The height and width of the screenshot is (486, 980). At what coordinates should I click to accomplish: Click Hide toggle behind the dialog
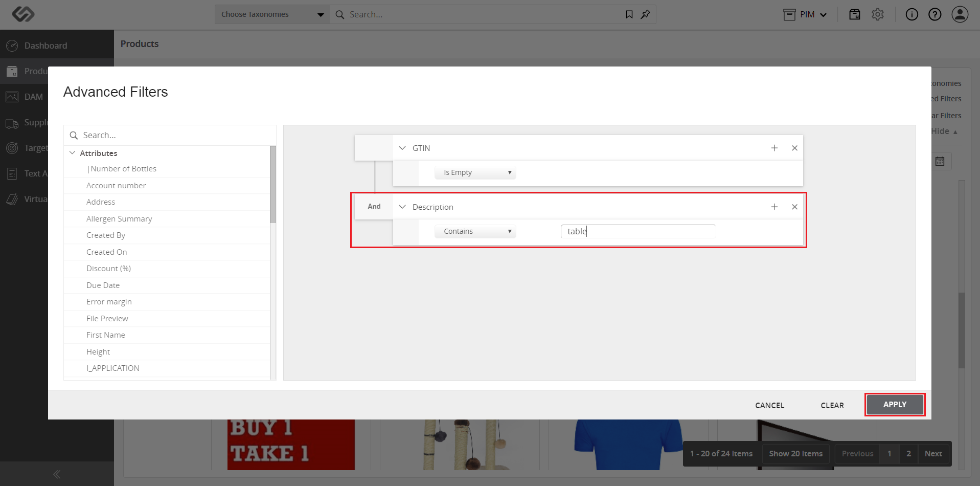pos(944,131)
